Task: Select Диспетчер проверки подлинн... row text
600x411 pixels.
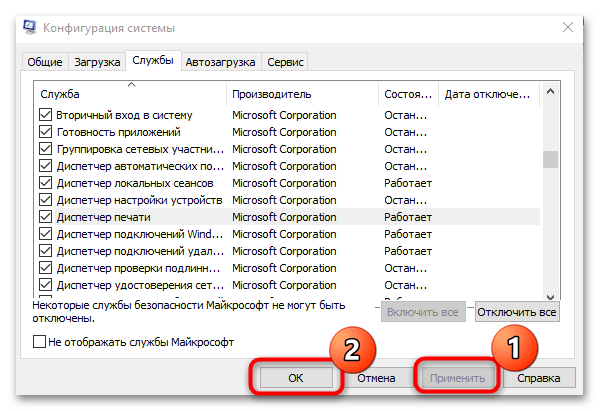Action: coord(139,268)
